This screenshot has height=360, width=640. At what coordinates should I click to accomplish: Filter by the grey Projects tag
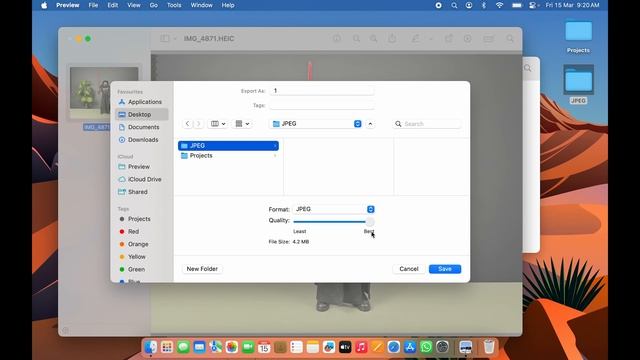click(135, 219)
